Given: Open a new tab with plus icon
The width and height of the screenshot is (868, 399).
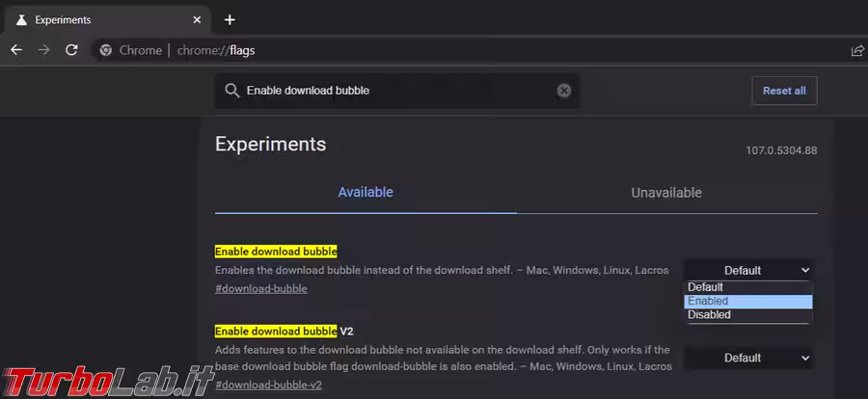Looking at the screenshot, I should [x=230, y=19].
